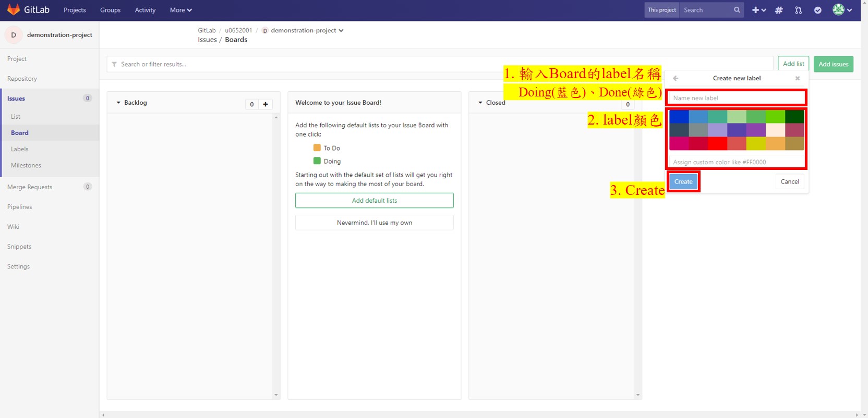Add new issue with Backlog plus button
This screenshot has width=868, height=418.
point(266,104)
